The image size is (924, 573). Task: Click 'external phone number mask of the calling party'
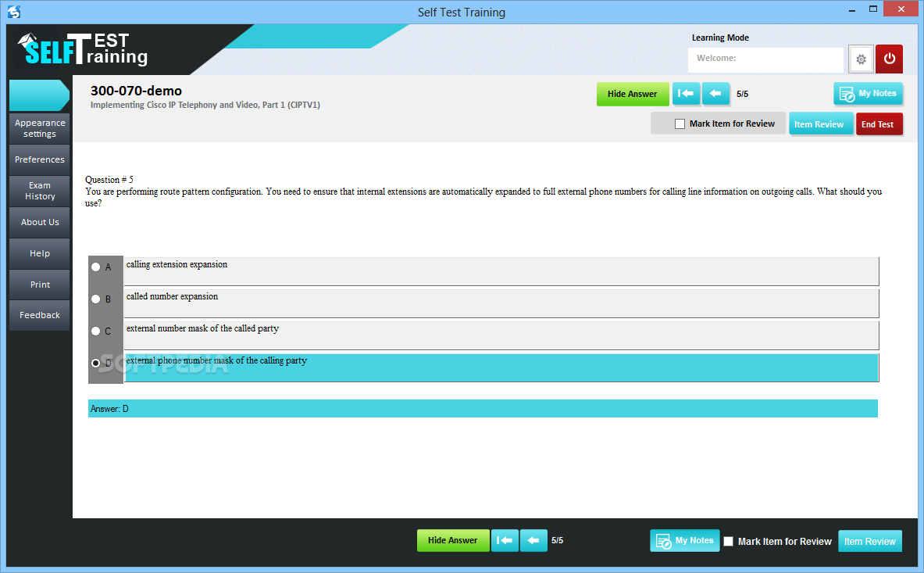click(216, 360)
